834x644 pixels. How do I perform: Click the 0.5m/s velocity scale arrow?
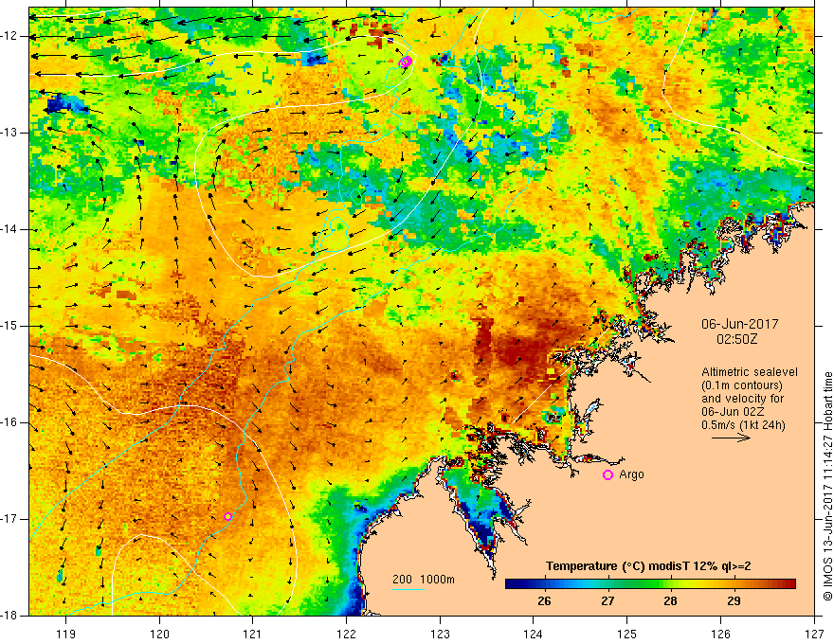coord(731,438)
